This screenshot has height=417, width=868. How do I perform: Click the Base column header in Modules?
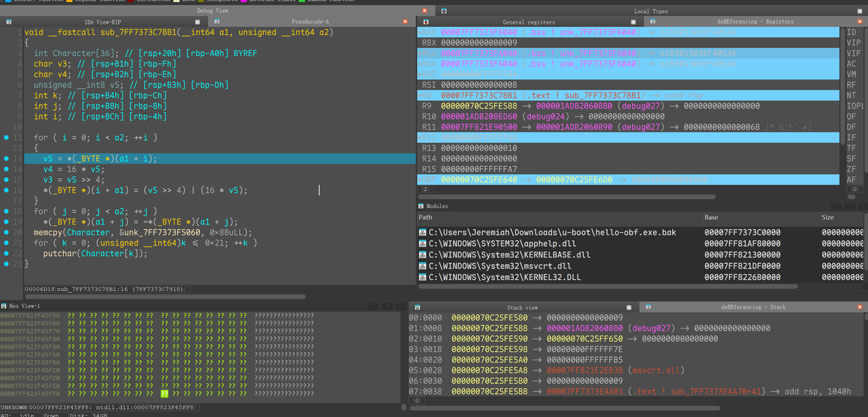pos(712,218)
